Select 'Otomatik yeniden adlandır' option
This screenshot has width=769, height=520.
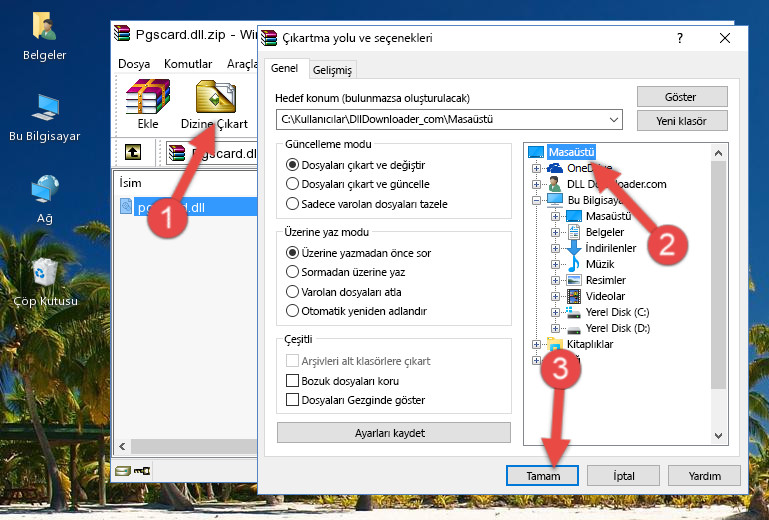click(356, 311)
